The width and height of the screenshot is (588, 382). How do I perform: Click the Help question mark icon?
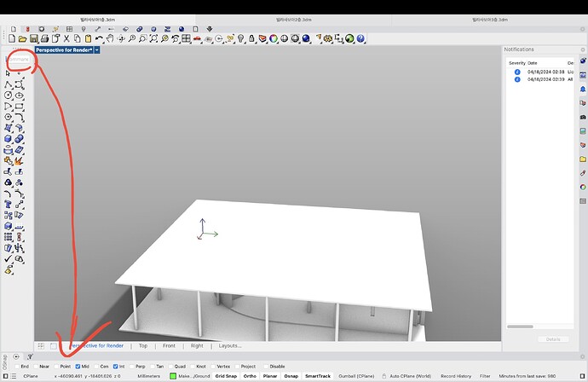point(360,38)
